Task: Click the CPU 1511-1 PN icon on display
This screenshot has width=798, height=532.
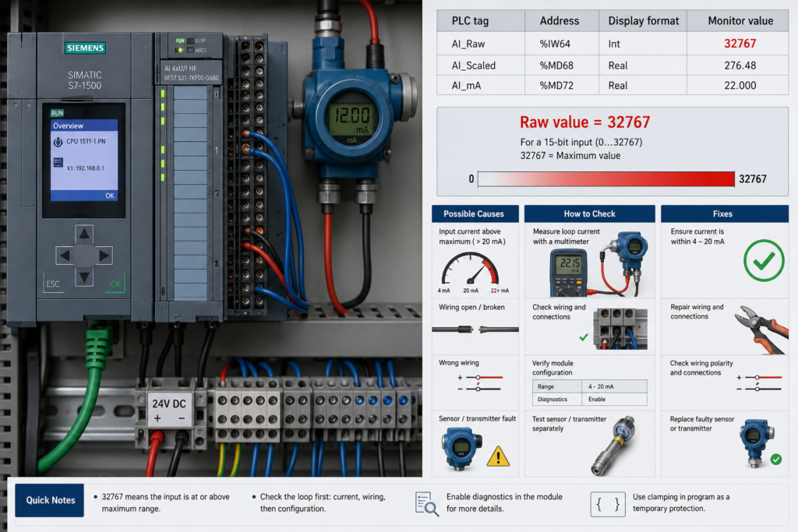Action: coord(58,142)
